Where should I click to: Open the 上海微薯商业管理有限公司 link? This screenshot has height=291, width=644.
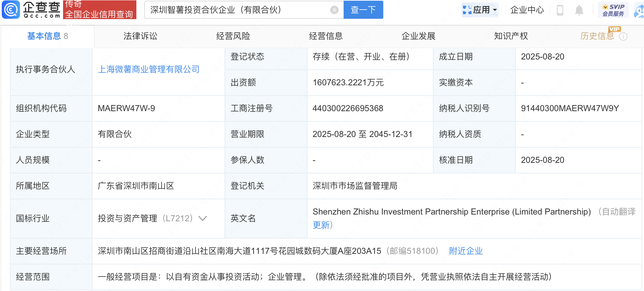[149, 69]
